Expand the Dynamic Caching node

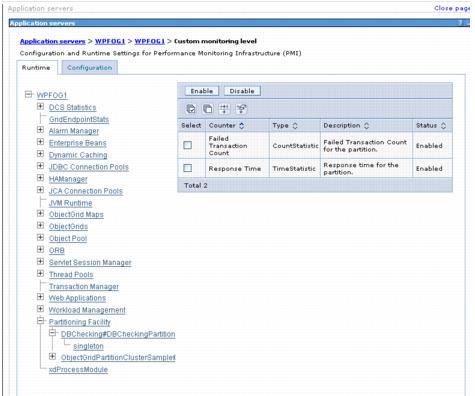pyautogui.click(x=41, y=154)
